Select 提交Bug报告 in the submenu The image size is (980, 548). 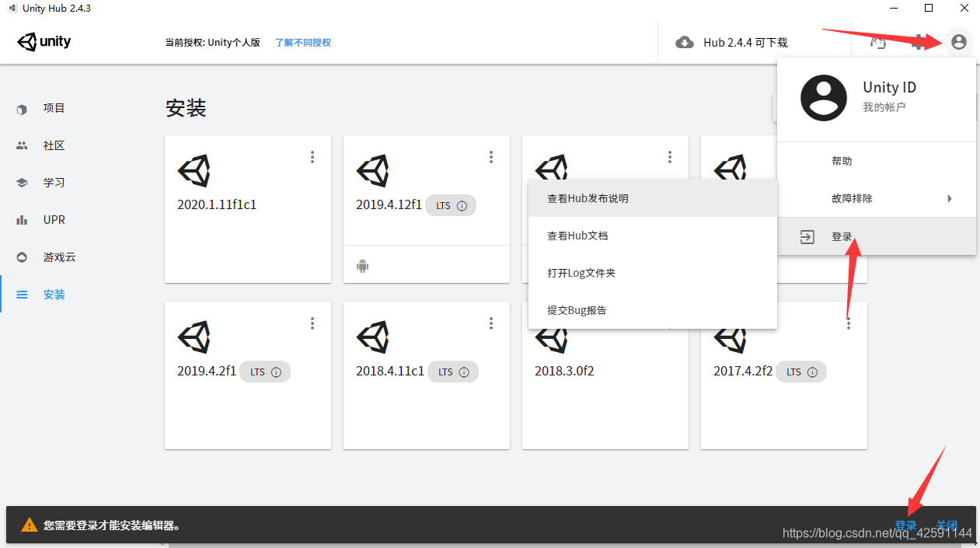coord(577,310)
